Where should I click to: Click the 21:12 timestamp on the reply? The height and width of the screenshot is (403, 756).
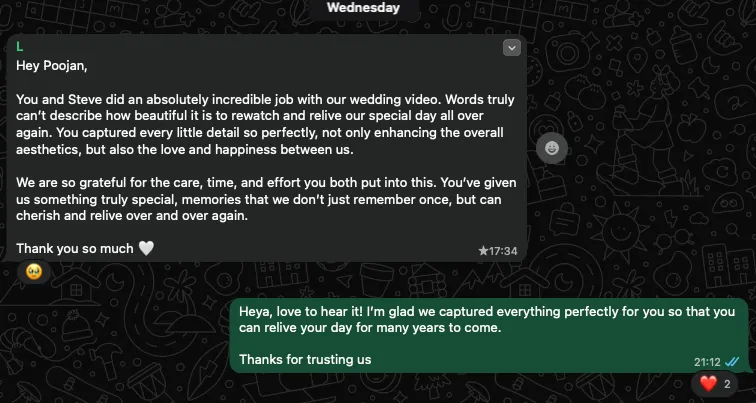click(x=707, y=362)
